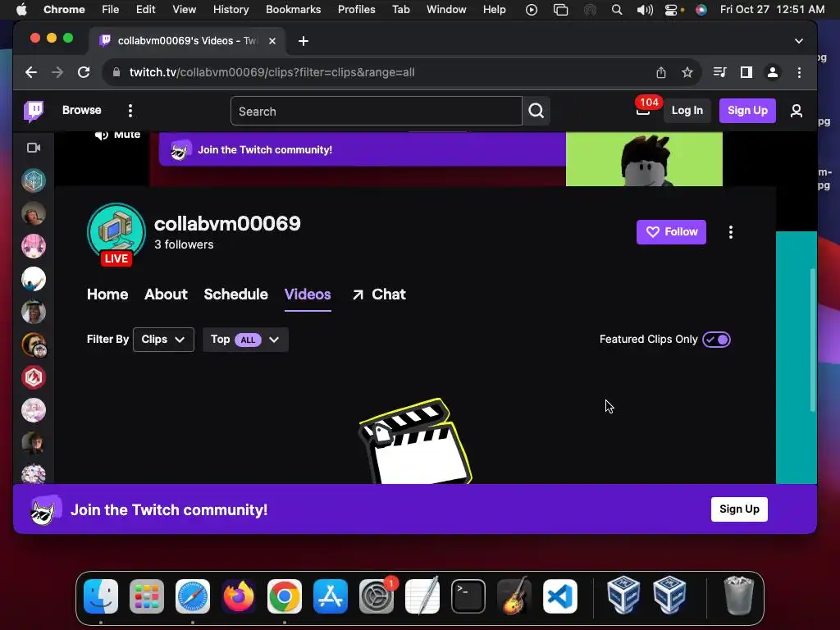The width and height of the screenshot is (840, 630).
Task: Bookmark this page with the star icon
Action: [687, 72]
